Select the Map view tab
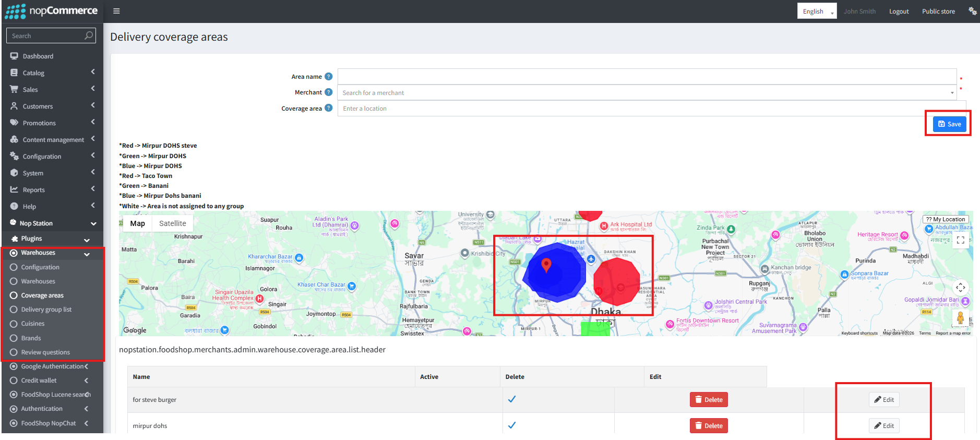Viewport: 980px width, 440px height. coord(137,223)
